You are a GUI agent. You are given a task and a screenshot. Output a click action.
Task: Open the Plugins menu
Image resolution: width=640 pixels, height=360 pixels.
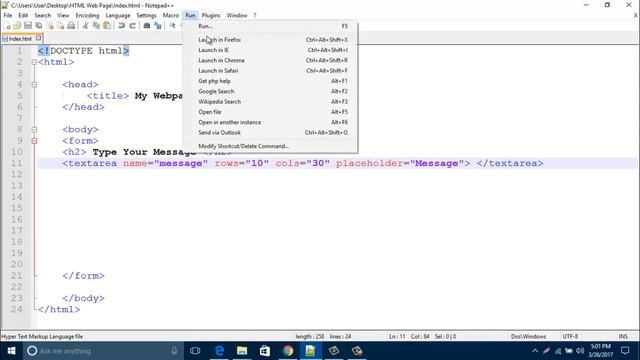tap(211, 15)
